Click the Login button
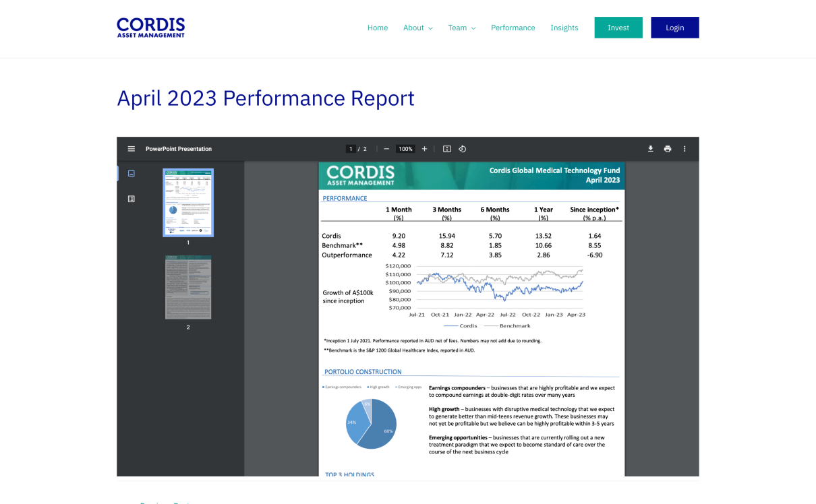Screen dimensions: 816x504 click(674, 28)
